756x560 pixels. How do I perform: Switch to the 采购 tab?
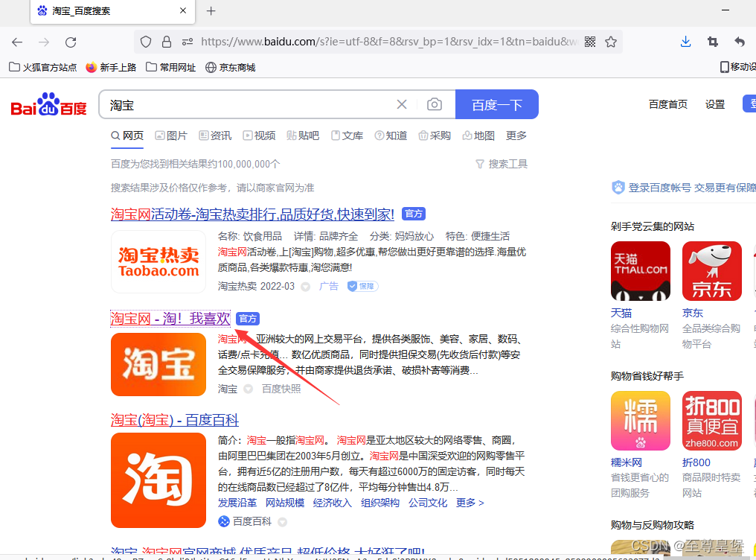click(x=435, y=136)
